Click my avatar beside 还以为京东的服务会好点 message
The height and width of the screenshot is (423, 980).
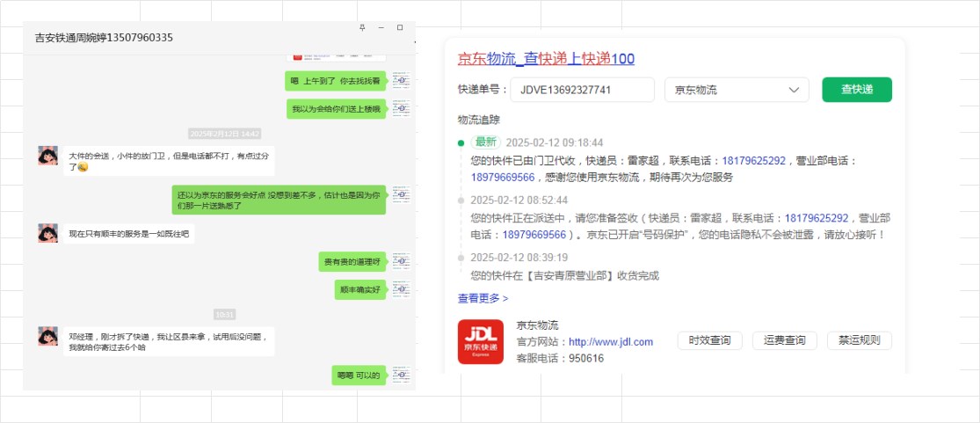402,195
